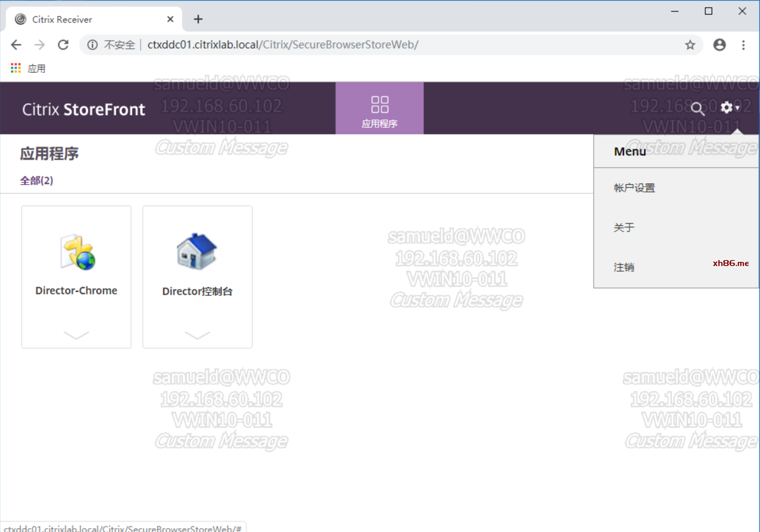Go back to previous page

[16, 45]
